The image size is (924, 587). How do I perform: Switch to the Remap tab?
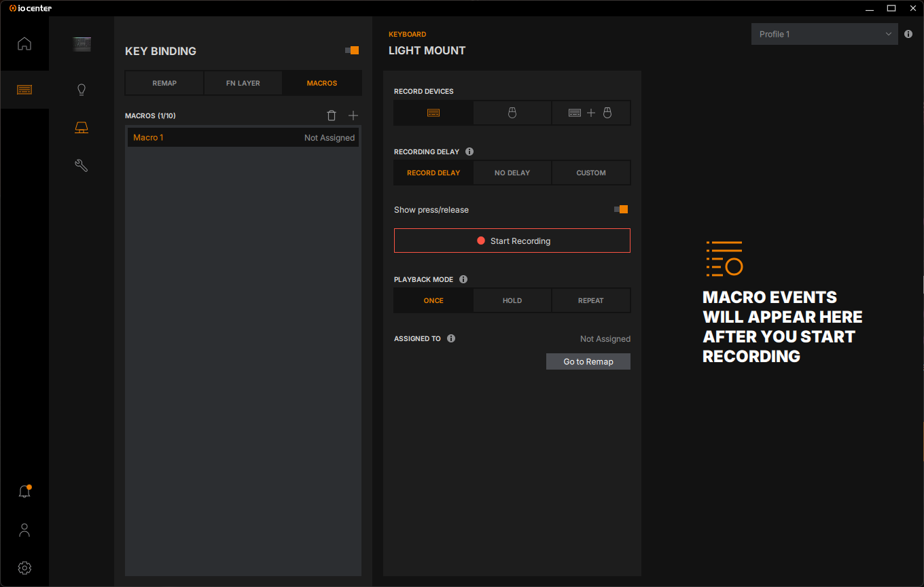(164, 83)
